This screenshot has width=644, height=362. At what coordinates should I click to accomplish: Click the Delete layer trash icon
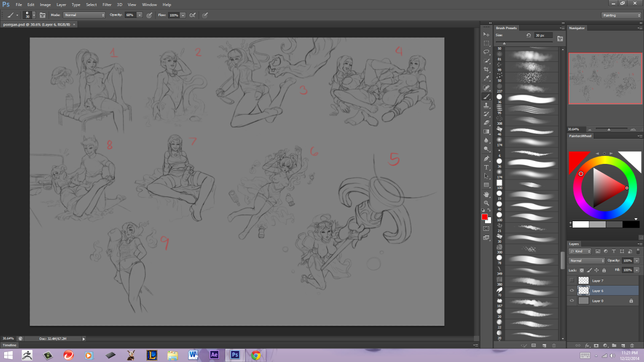pos(632,345)
